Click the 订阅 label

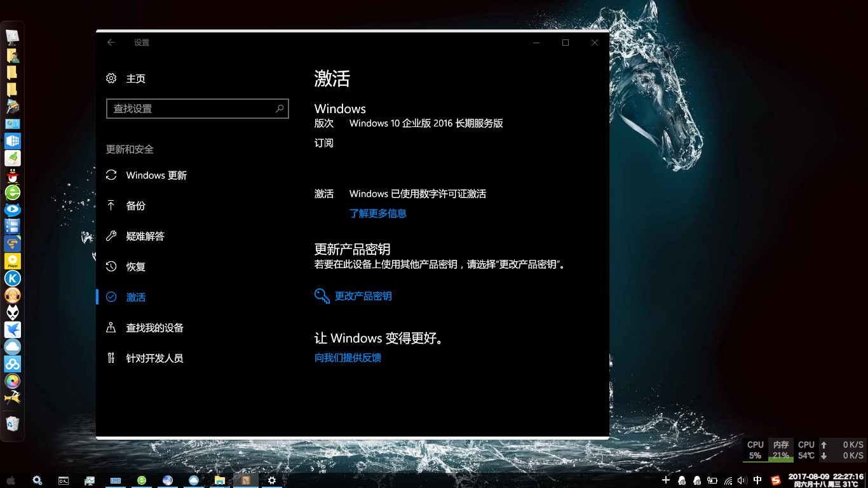[324, 143]
